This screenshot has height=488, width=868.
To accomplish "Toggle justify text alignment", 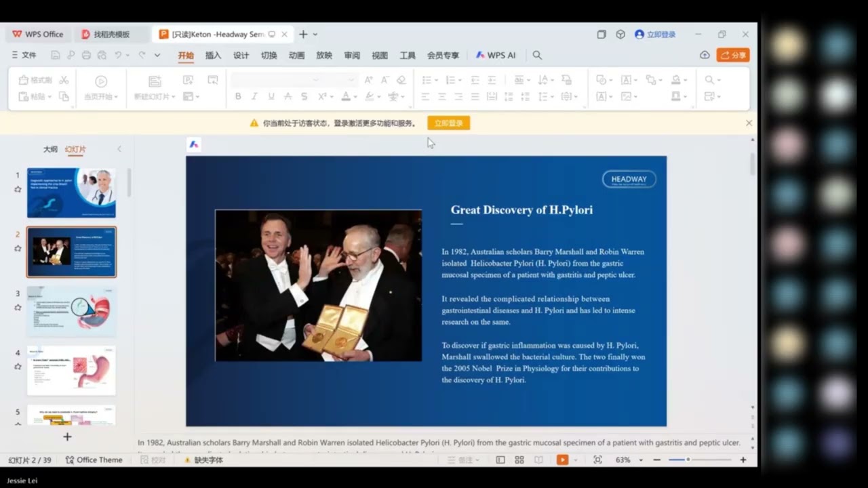I will [475, 96].
